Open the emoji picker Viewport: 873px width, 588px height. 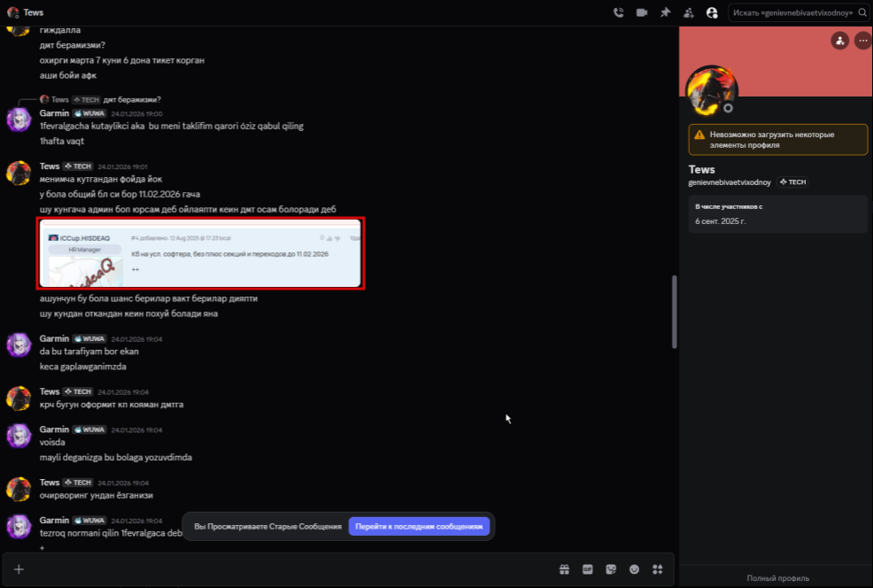(x=634, y=569)
